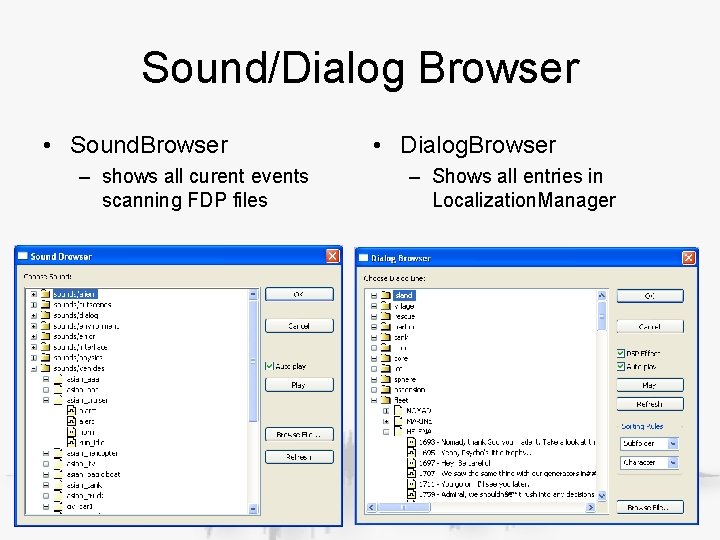Expand the sounds/interface tree node
The height and width of the screenshot is (540, 720).
(34, 347)
